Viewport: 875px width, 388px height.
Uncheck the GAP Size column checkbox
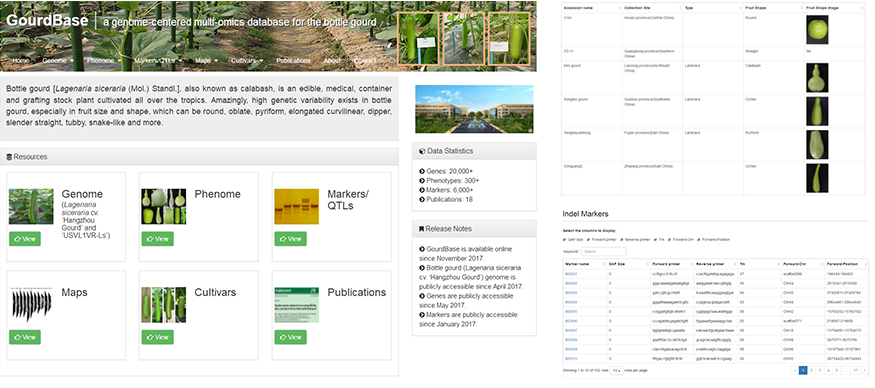[x=565, y=239]
